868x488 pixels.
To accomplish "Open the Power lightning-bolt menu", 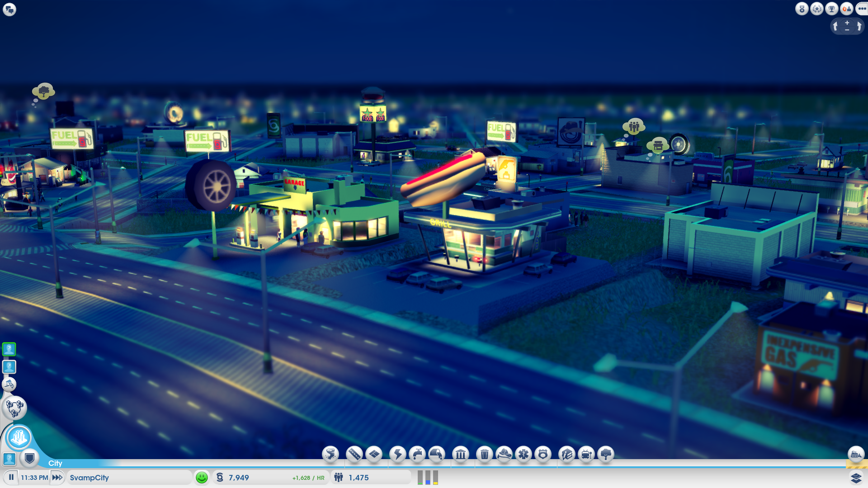I will [398, 454].
